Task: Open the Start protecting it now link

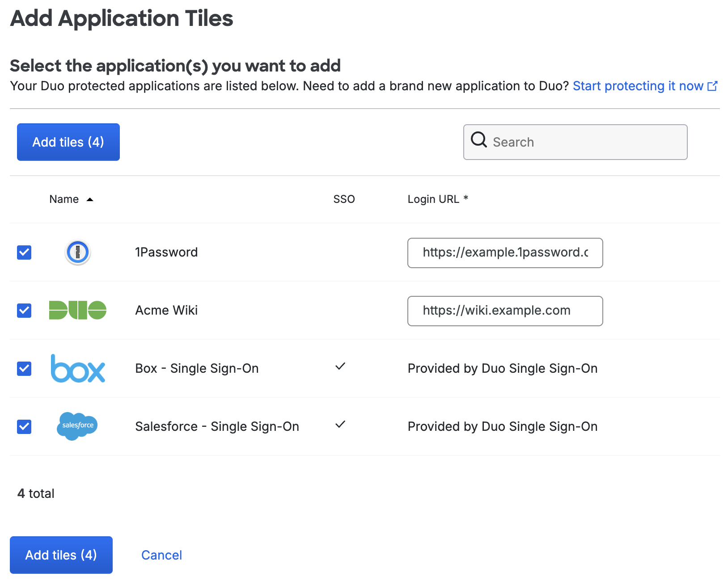Action: pyautogui.click(x=638, y=86)
